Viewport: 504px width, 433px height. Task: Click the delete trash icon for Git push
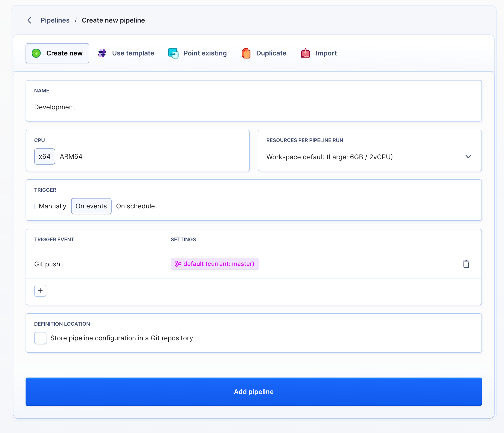tap(466, 264)
